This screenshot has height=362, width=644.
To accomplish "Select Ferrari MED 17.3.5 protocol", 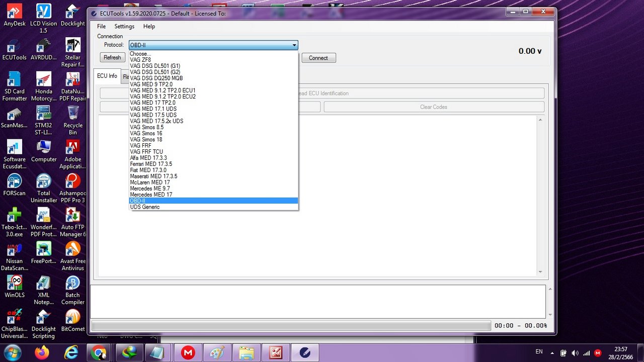I will pos(213,164).
